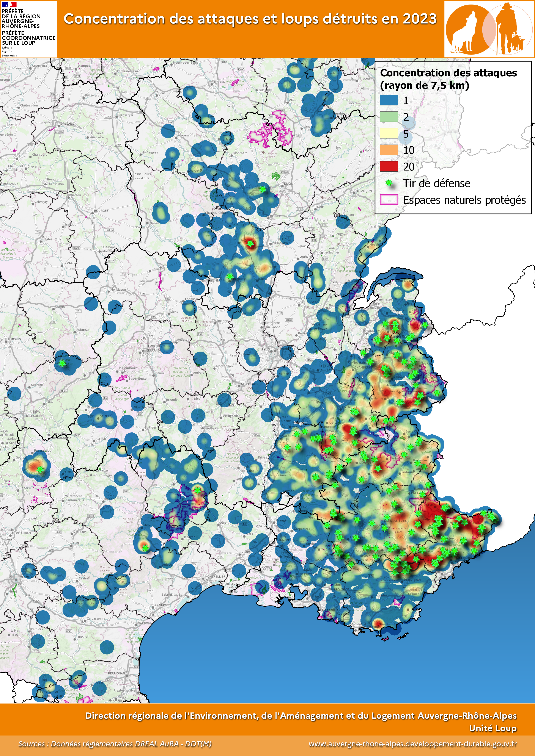Viewport: 535px width, 756px height.
Task: Click the LYON city label
Action: tap(266, 349)
